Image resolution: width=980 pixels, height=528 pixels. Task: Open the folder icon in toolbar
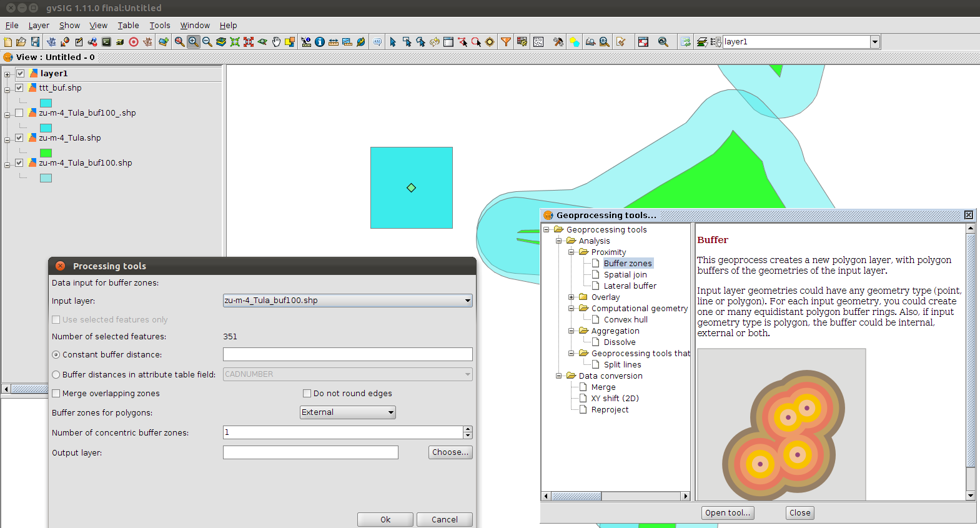(21, 42)
